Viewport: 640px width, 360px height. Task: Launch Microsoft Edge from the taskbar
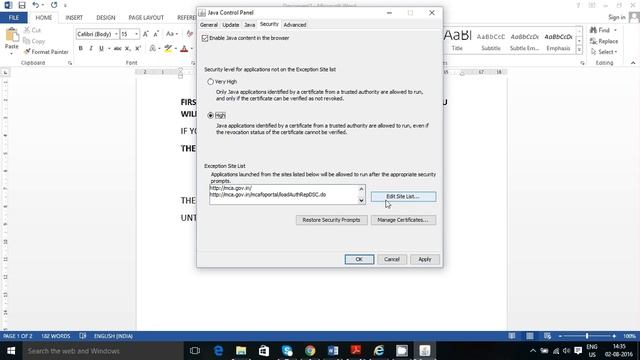[x=218, y=351]
